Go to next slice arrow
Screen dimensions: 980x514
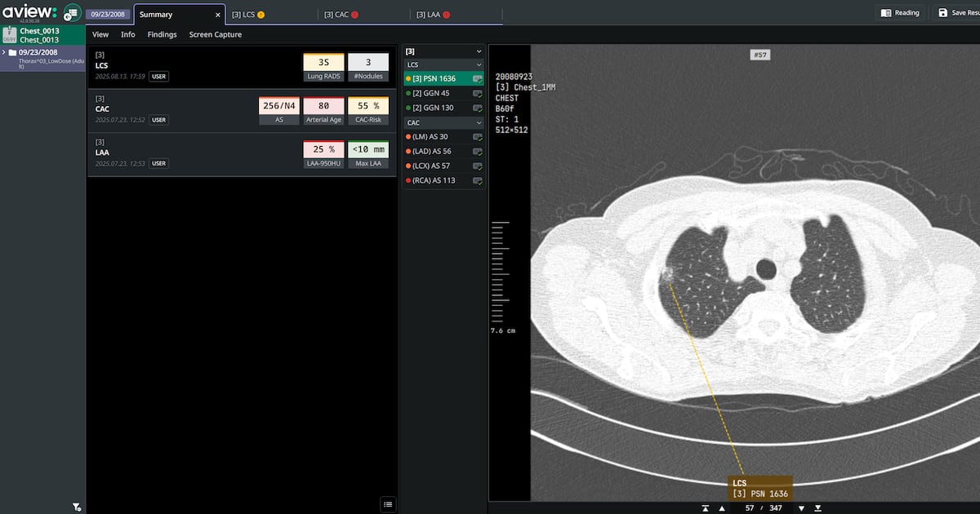pos(801,508)
